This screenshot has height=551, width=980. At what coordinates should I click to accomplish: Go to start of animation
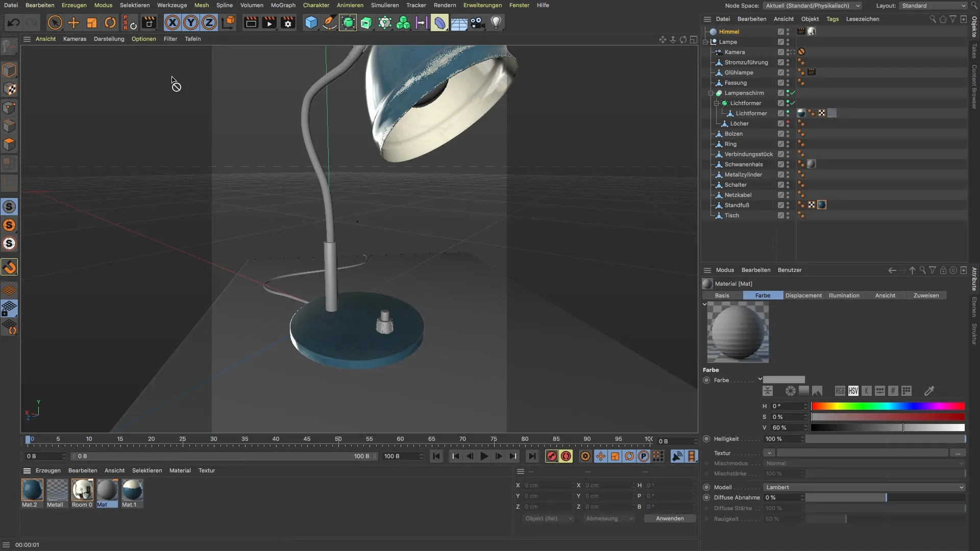click(x=436, y=456)
